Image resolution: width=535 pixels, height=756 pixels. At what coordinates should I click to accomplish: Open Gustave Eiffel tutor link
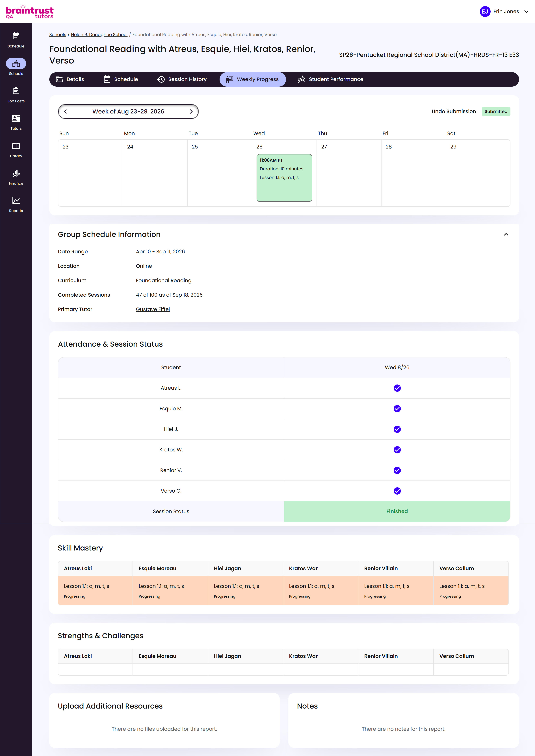tap(153, 309)
